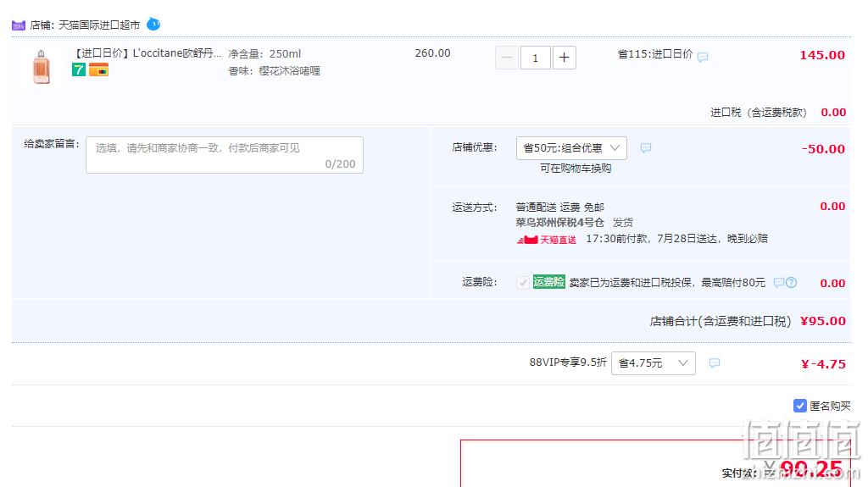868x487 pixels.
Task: Click the original price 260.00
Action: coord(433,53)
